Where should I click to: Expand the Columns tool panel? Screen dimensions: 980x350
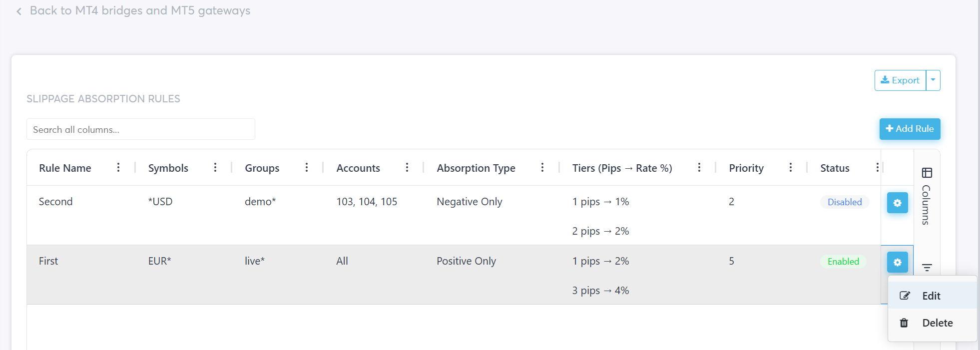point(927,197)
